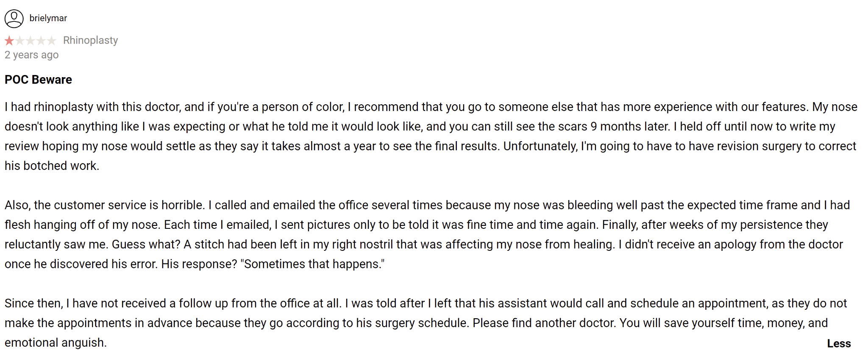The height and width of the screenshot is (364, 868).
Task: Click the quote "Sometimes that happens."
Action: click(312, 264)
